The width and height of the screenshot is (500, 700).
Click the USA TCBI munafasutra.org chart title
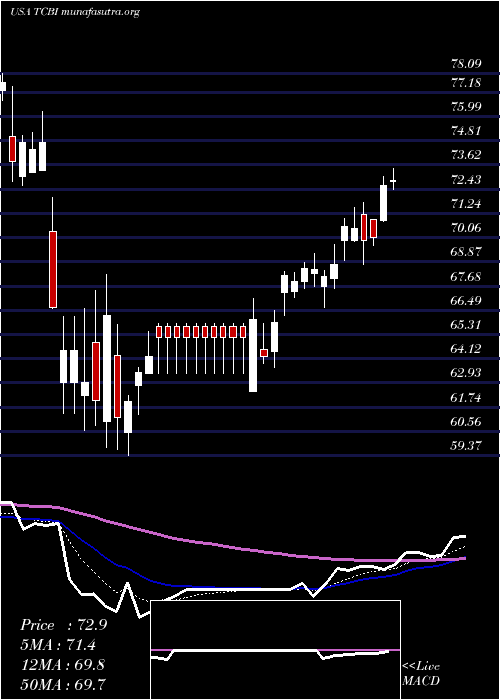click(75, 12)
